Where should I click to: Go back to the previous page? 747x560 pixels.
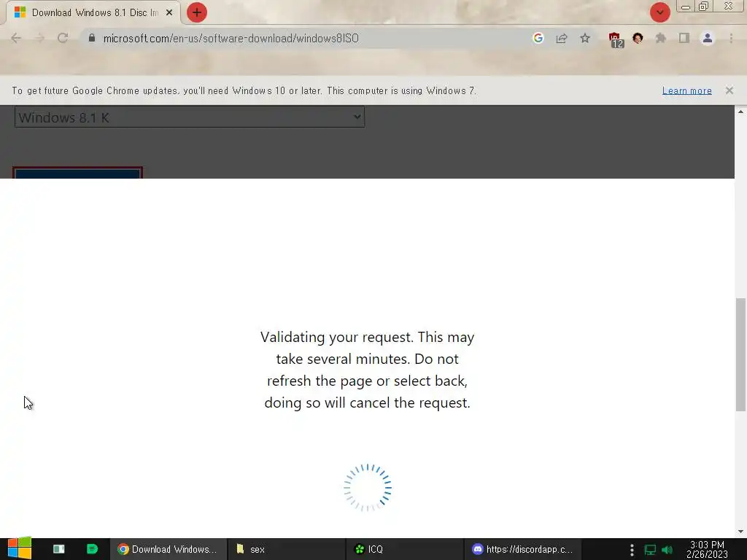coord(16,38)
